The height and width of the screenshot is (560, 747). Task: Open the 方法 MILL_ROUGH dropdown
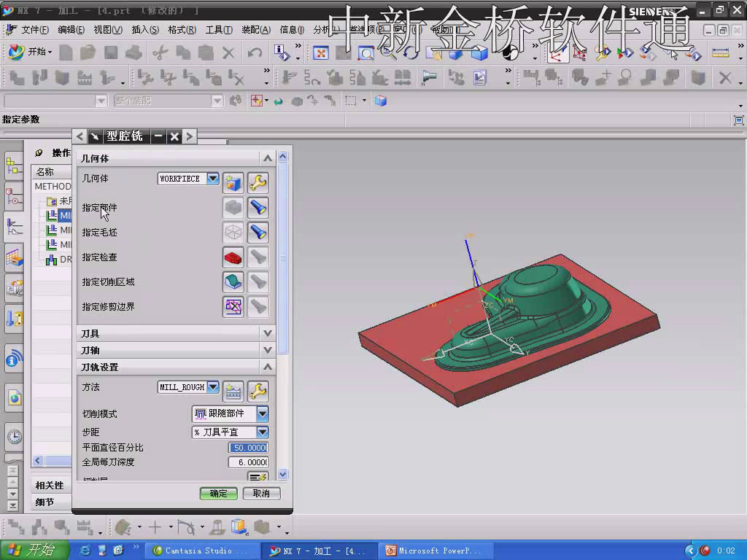click(213, 387)
